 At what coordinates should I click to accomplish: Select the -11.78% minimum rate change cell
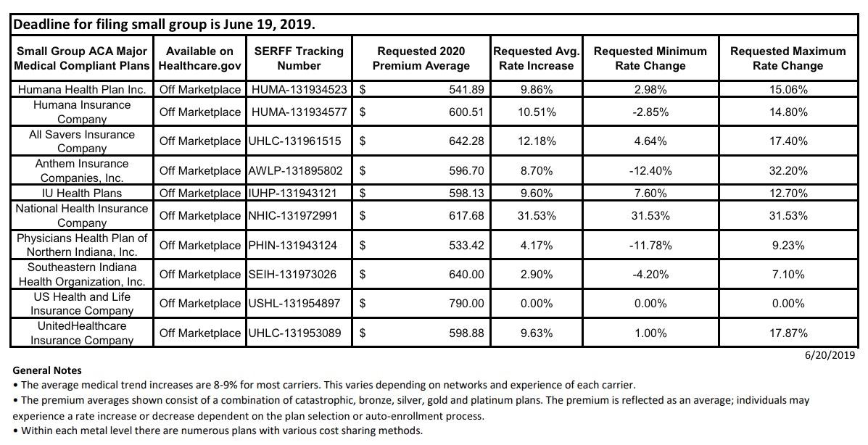click(650, 245)
